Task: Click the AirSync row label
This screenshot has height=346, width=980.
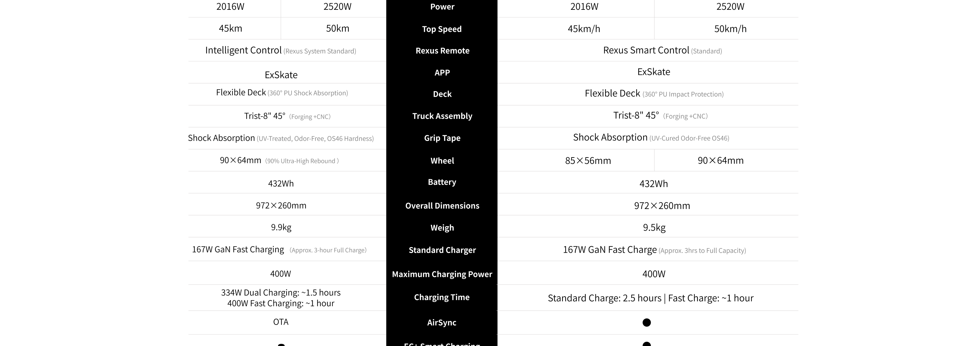Action: [x=442, y=322]
